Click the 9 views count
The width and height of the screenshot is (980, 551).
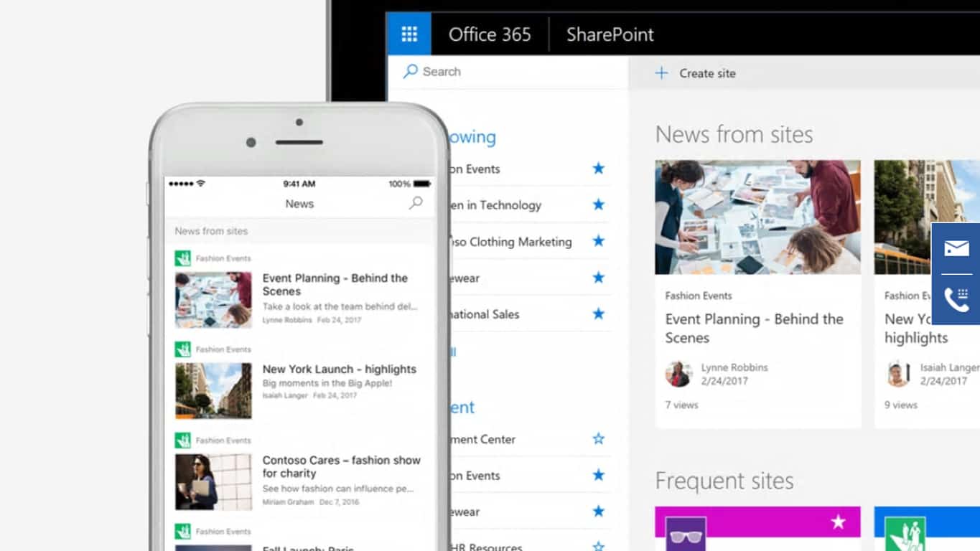tap(901, 405)
